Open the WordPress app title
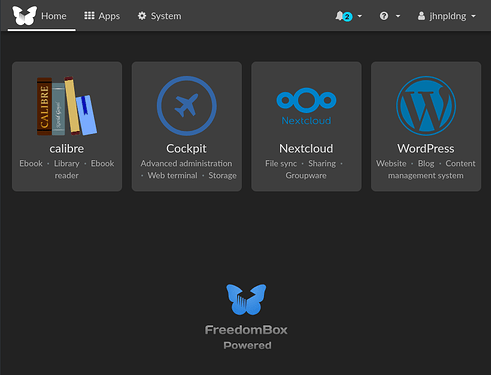The height and width of the screenshot is (375, 491). pos(426,149)
